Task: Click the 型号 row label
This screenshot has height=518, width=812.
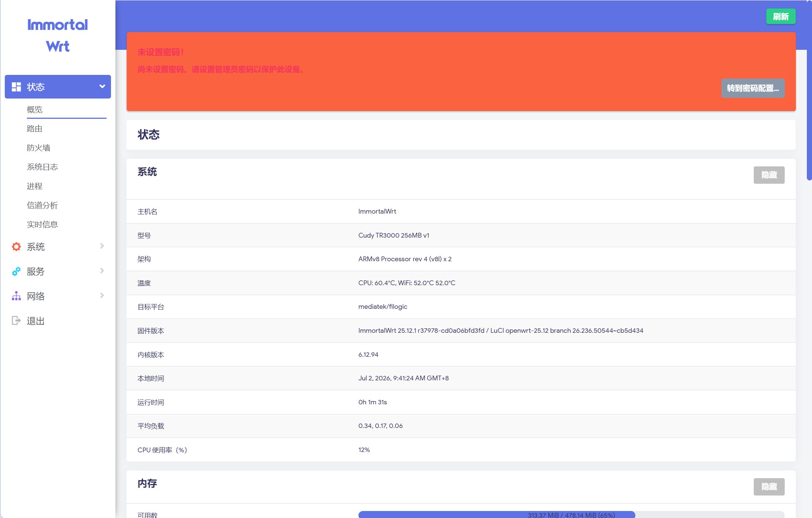Action: 144,235
